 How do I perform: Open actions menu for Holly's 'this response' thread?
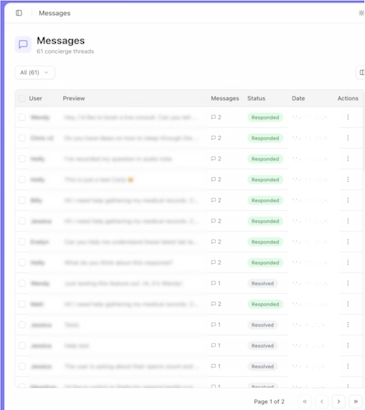348,263
